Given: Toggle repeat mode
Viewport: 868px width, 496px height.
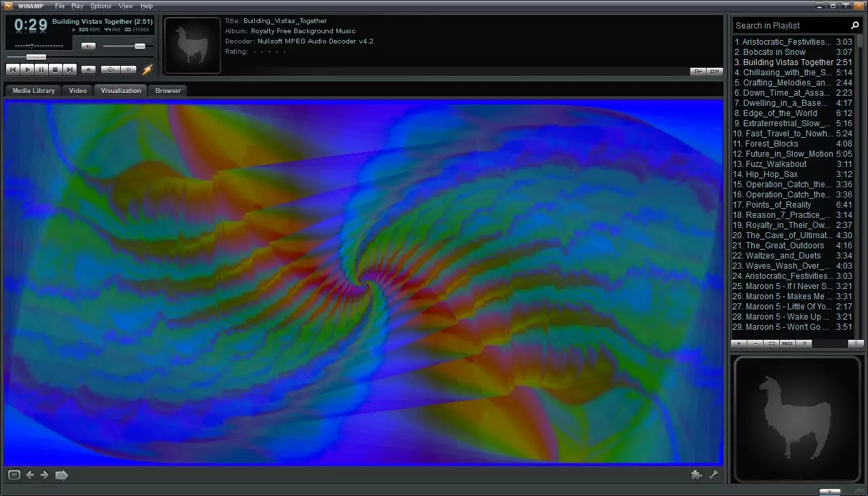Looking at the screenshot, I should coord(128,69).
